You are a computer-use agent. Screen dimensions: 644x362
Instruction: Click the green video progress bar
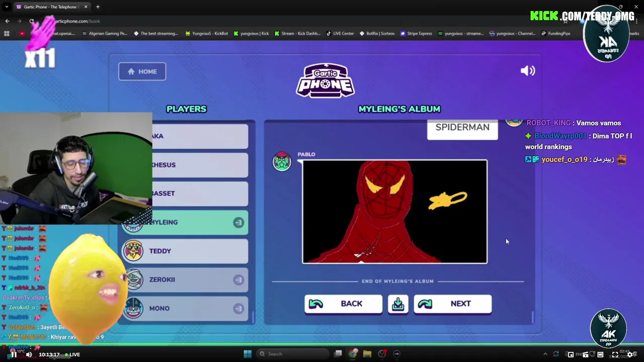[322, 345]
